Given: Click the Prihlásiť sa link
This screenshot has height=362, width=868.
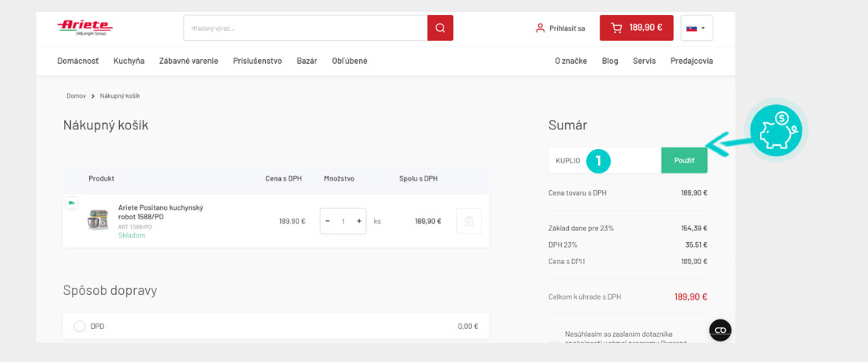Looking at the screenshot, I should [567, 28].
